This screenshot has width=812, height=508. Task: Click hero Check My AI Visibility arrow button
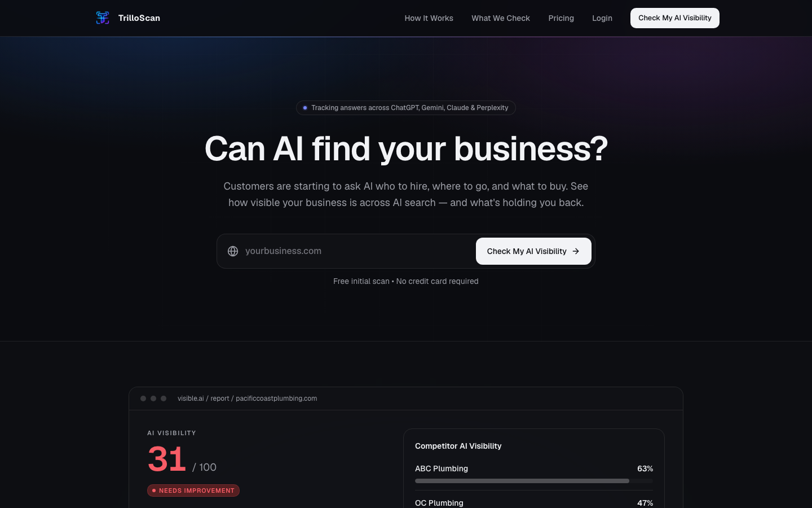pyautogui.click(x=533, y=251)
